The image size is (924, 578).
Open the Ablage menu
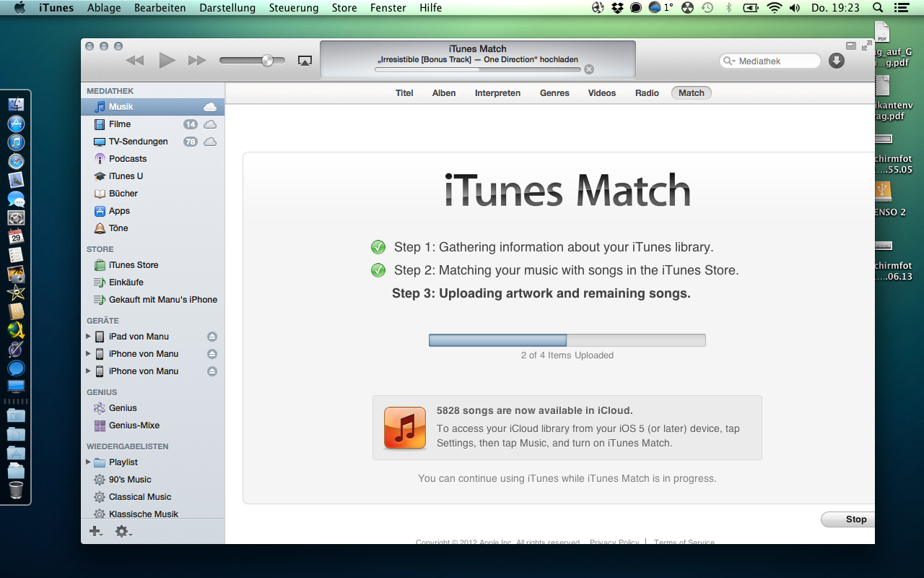tap(104, 8)
